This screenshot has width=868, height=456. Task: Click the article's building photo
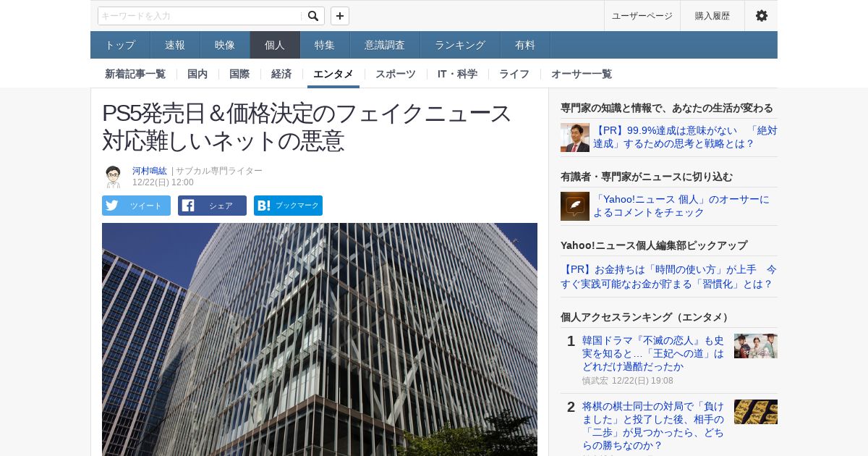(320, 339)
